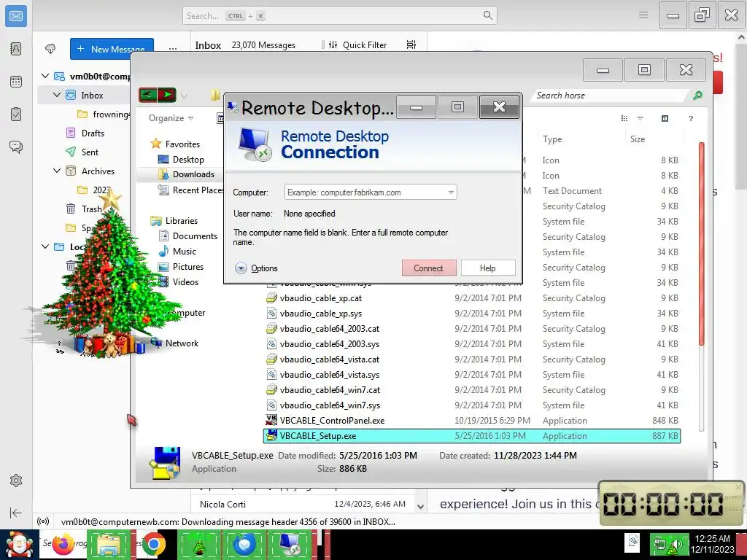Click the volume icon in system tray
Viewport: 747px width, 560px height.
tap(677, 542)
